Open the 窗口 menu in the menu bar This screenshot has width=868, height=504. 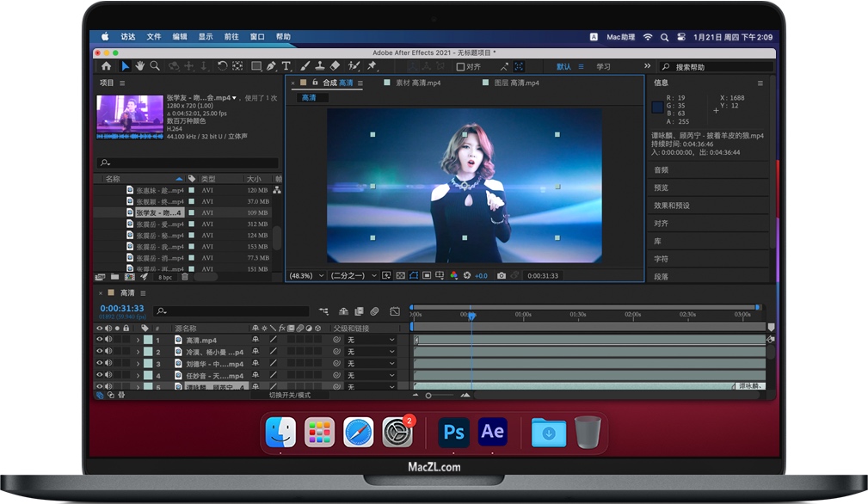click(x=257, y=37)
